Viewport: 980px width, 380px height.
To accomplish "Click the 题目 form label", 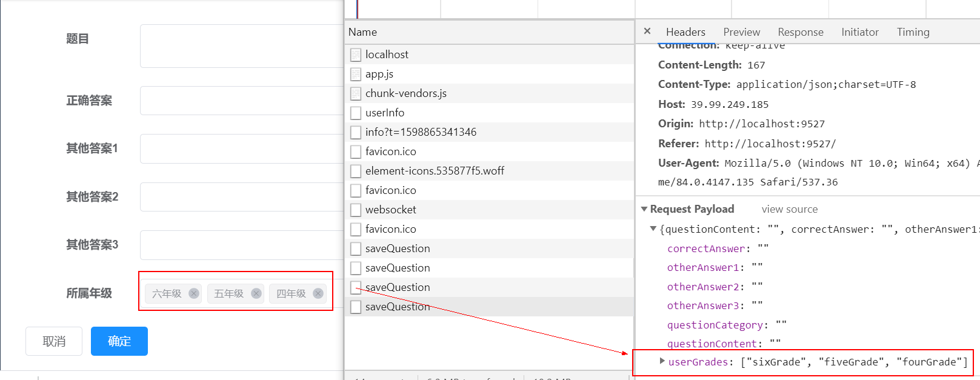I will [78, 39].
